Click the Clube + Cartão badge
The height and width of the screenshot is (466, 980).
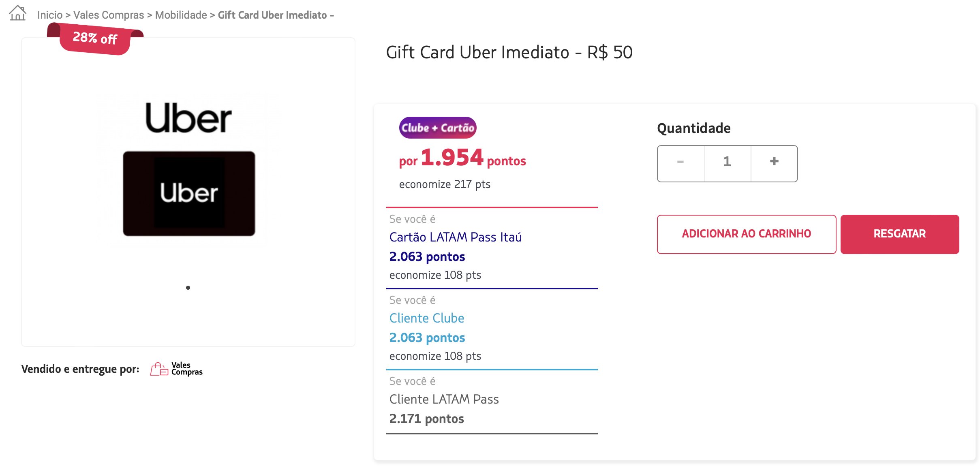pos(438,128)
